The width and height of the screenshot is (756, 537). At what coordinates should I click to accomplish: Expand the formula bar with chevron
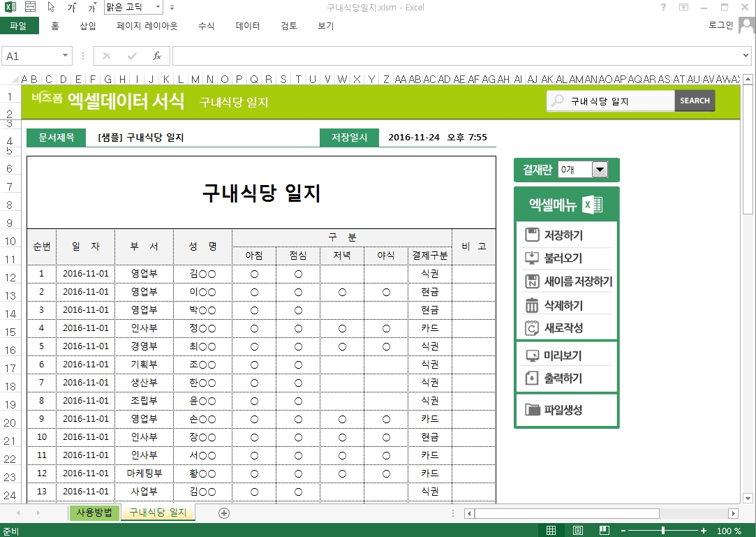746,55
